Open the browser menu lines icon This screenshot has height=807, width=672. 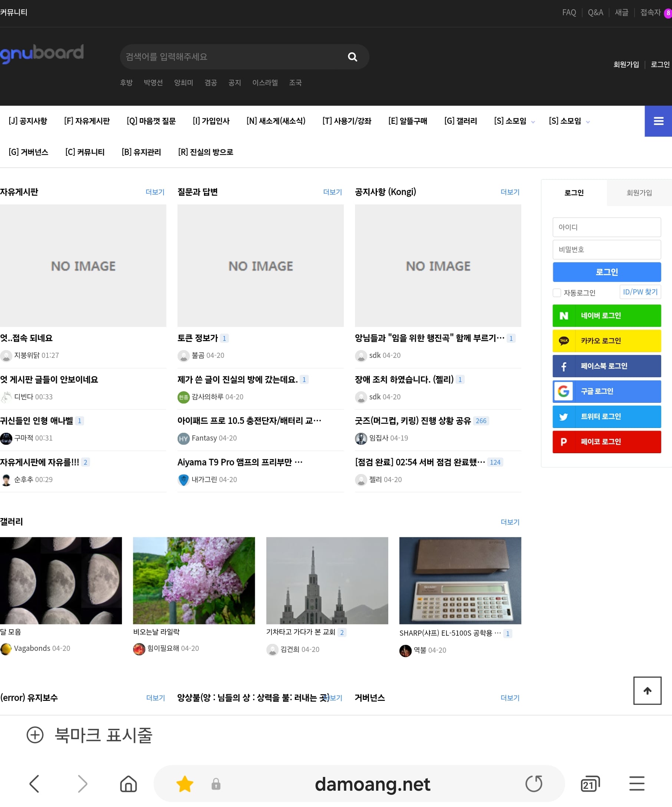pos(637,784)
